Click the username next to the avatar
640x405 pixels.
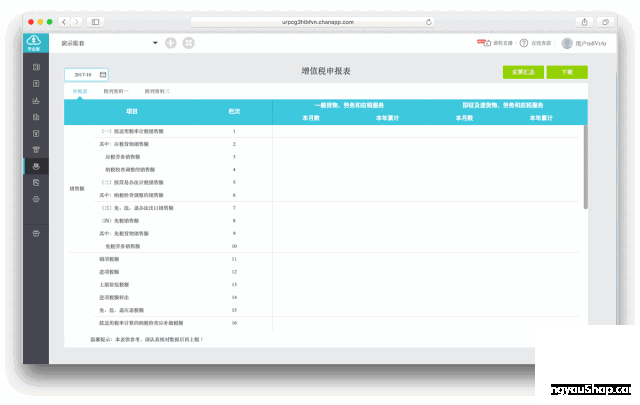[591, 43]
